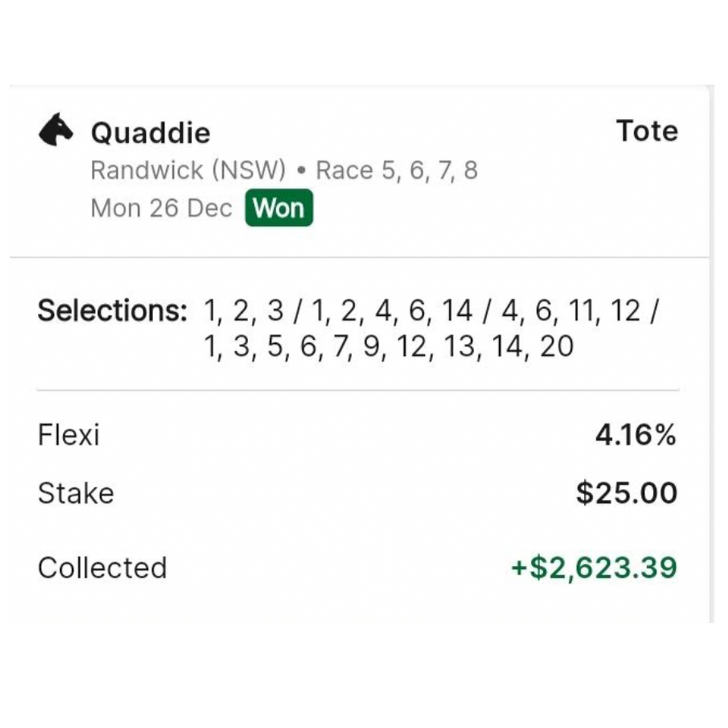Click the Collected row label
This screenshot has width=728, height=728.
(x=103, y=567)
